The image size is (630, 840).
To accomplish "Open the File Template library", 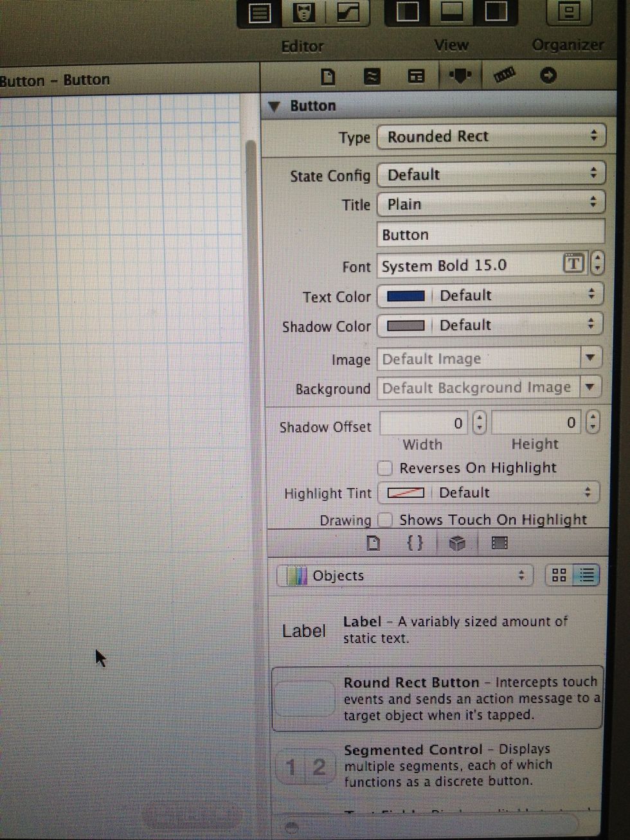I will click(373, 543).
